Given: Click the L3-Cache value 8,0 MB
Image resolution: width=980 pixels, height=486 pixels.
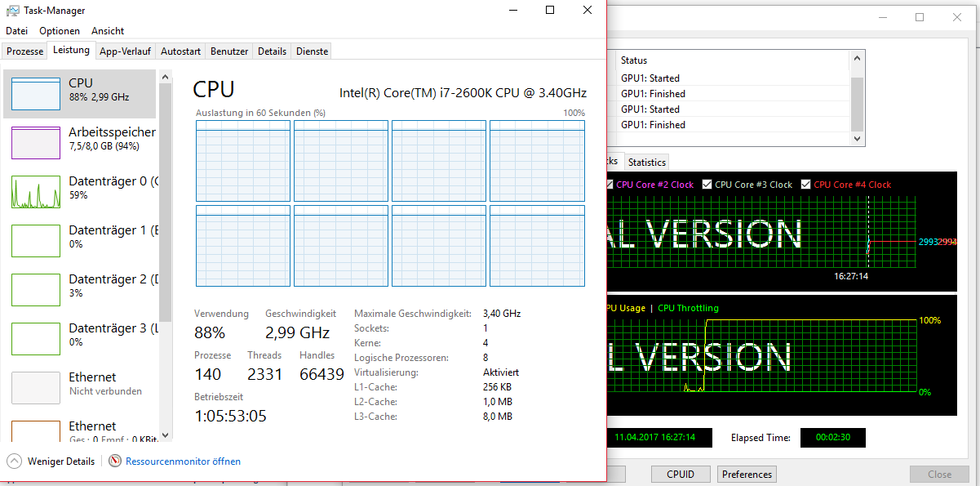Looking at the screenshot, I should (498, 417).
